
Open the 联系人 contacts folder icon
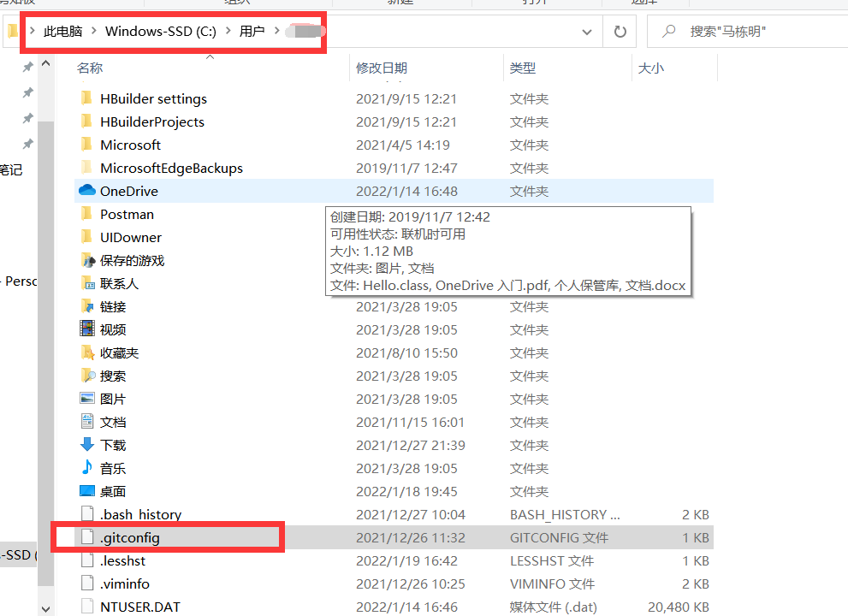86,283
